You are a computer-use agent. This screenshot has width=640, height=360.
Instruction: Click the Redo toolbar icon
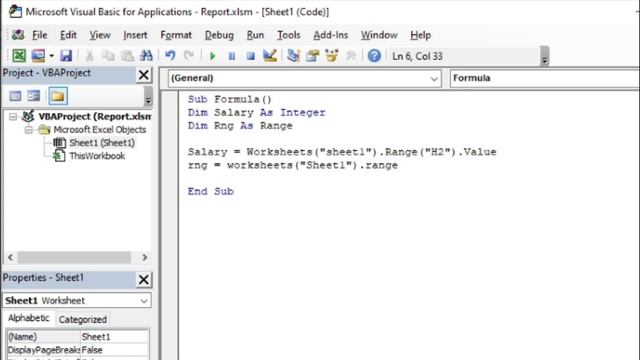click(x=189, y=56)
